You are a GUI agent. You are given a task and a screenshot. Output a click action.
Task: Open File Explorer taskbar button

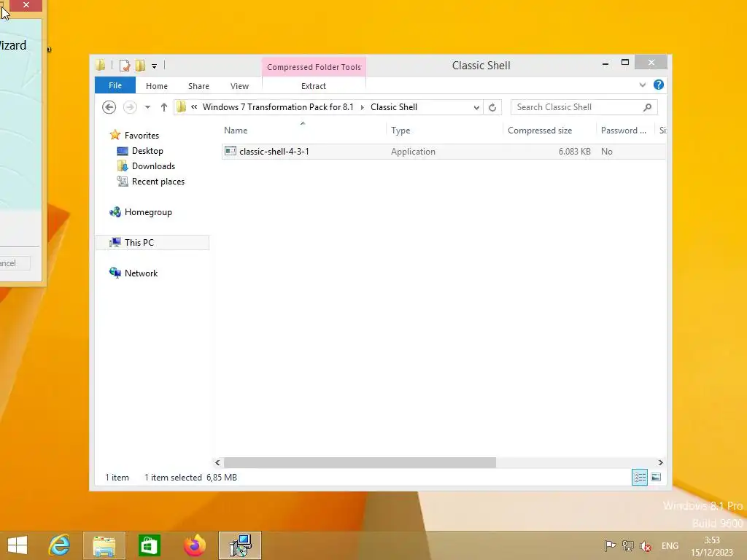coord(104,545)
